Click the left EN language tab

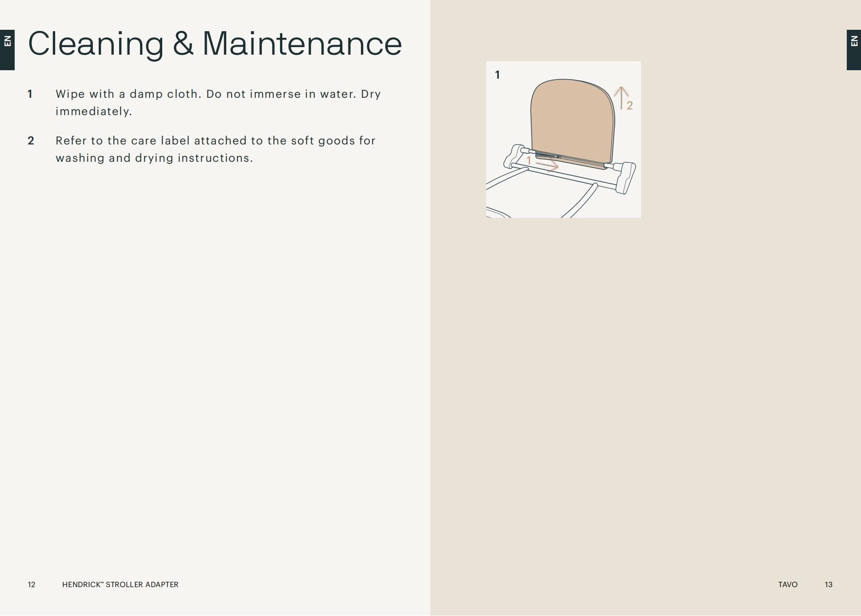click(7, 50)
